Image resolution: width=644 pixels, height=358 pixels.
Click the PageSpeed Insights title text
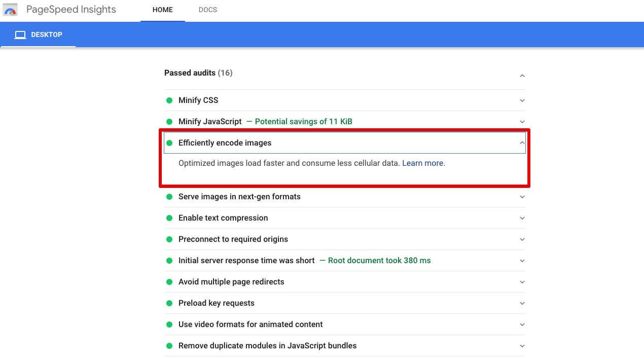(x=71, y=10)
